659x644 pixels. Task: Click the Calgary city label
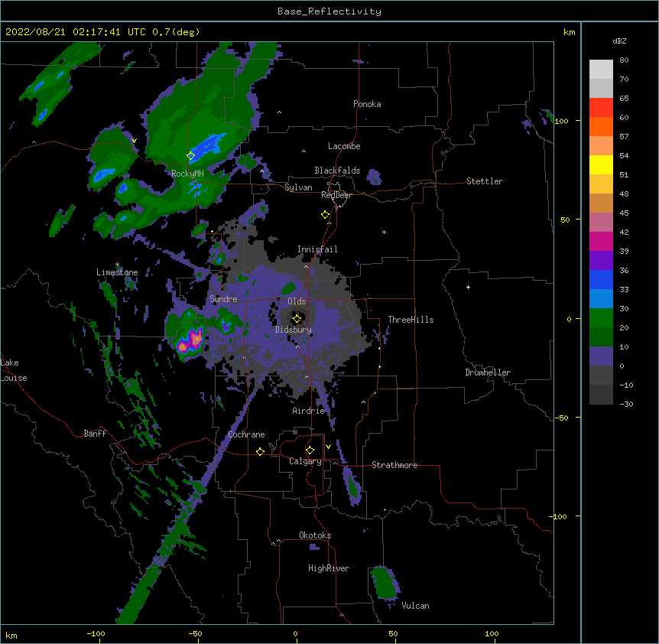pyautogui.click(x=305, y=461)
